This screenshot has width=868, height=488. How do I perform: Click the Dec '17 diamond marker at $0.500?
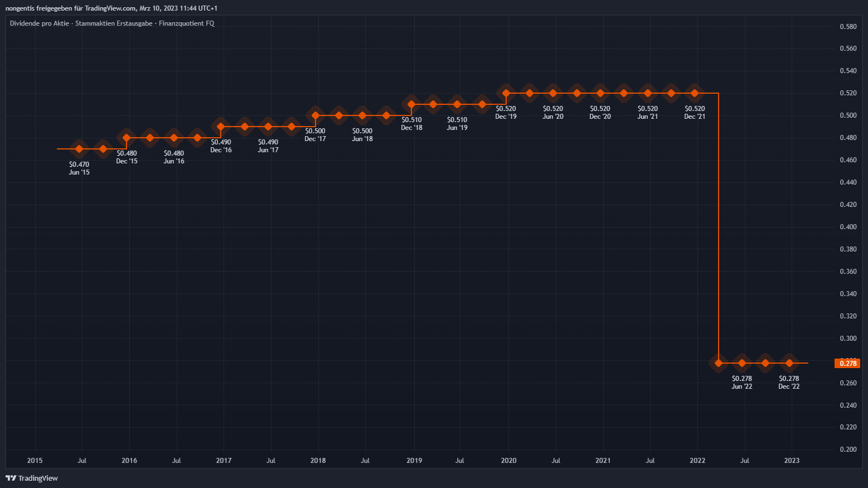pyautogui.click(x=315, y=115)
